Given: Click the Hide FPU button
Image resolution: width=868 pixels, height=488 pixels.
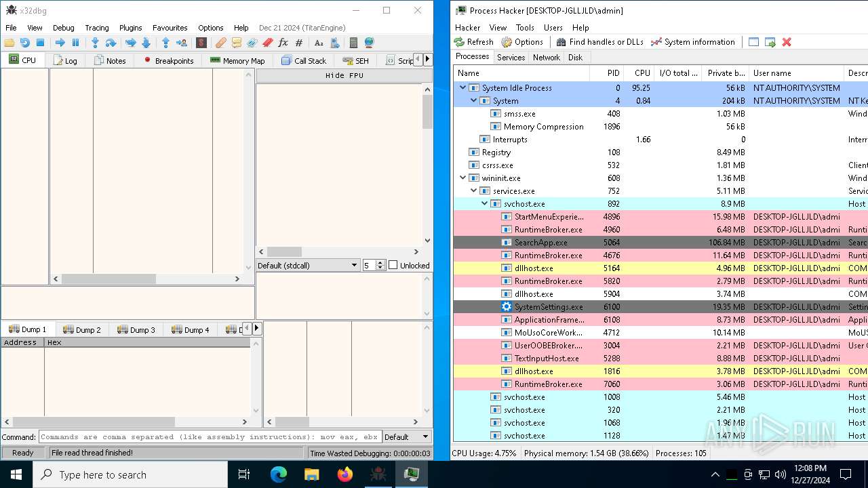Looking at the screenshot, I should (344, 75).
